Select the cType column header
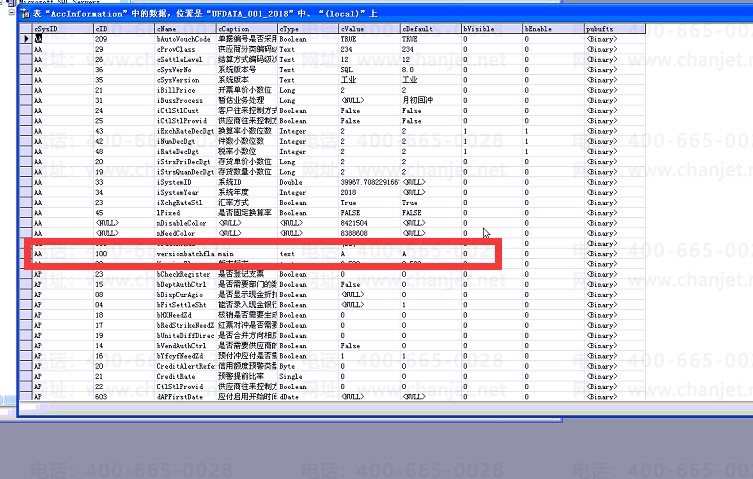The image size is (753, 479). [308, 29]
